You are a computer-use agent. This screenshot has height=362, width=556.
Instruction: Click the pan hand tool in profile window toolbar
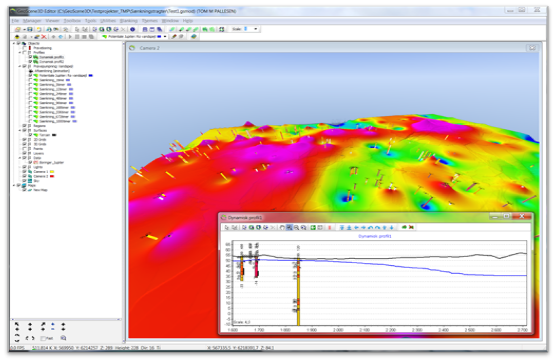pyautogui.click(x=282, y=227)
